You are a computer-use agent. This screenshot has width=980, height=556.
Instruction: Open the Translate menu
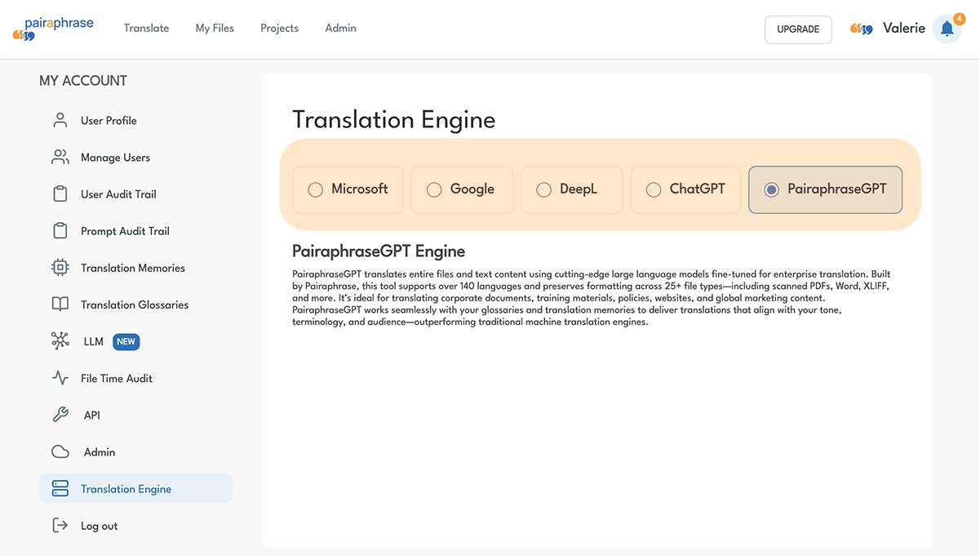[x=147, y=29]
